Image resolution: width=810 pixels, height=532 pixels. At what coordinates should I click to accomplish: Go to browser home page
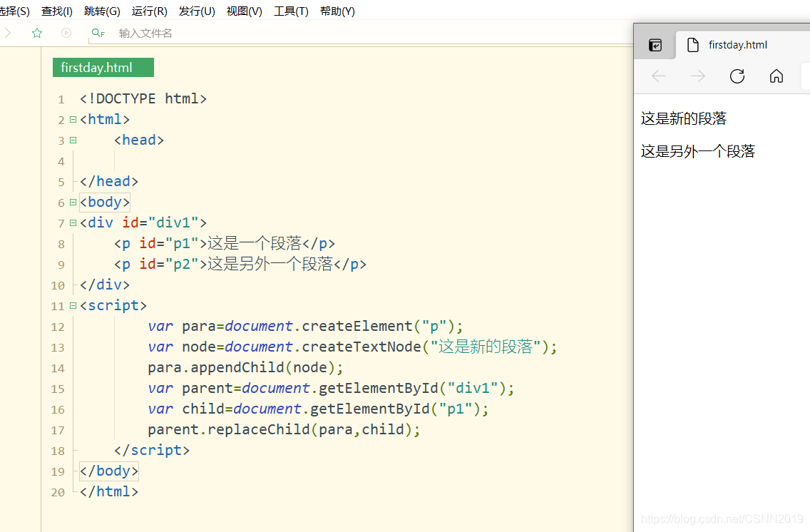click(776, 76)
